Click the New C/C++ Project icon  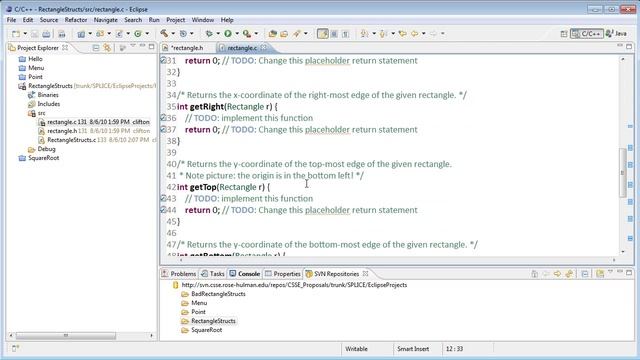(81, 34)
